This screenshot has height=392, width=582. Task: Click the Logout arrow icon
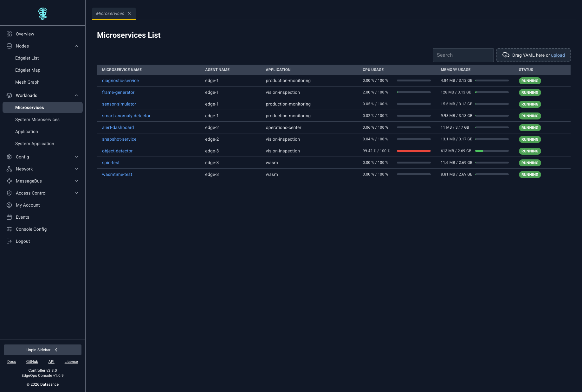[9, 241]
